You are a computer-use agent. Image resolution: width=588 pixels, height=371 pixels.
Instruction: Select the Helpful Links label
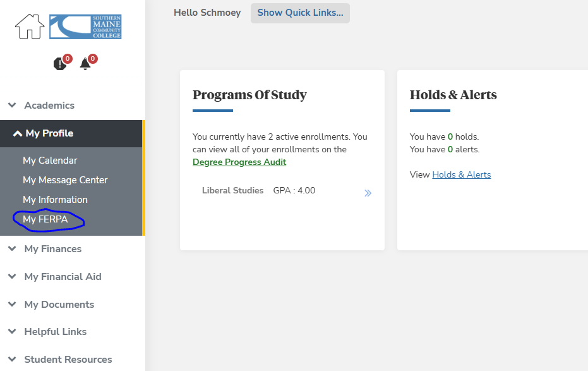click(56, 332)
